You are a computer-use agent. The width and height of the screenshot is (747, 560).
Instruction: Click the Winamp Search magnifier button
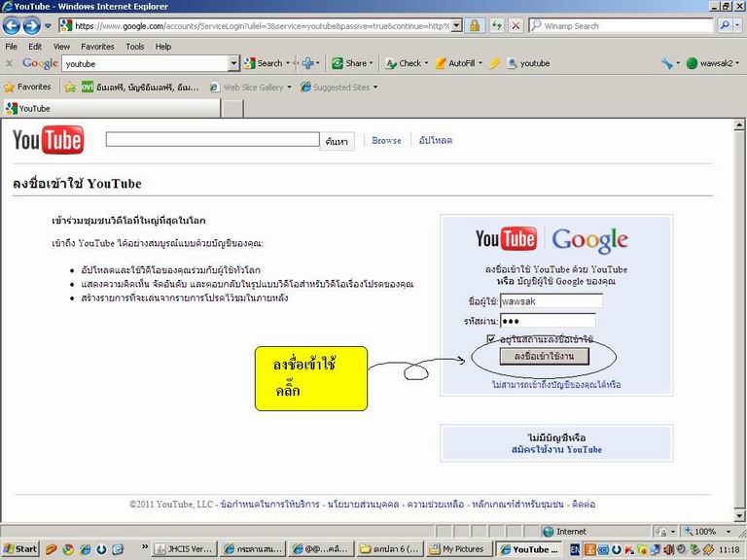point(724,25)
